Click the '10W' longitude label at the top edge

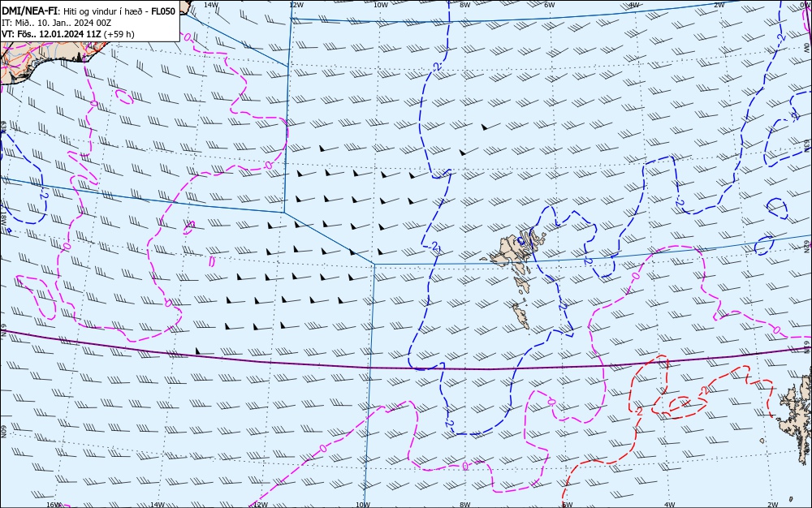tap(381, 5)
